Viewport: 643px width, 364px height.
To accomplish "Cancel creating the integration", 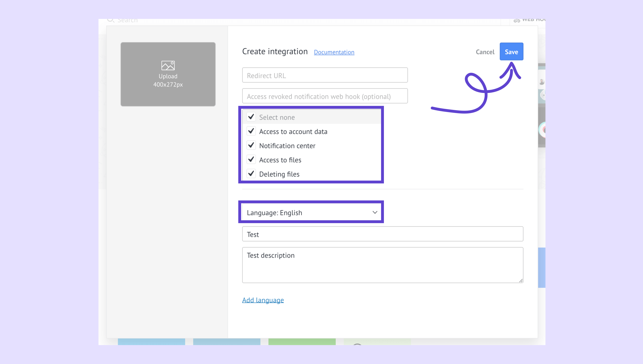I will tap(485, 52).
